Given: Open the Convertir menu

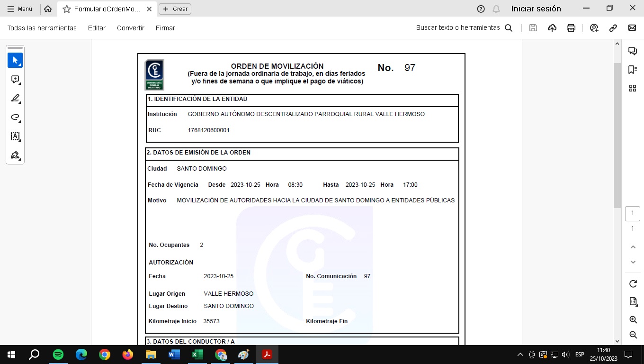Looking at the screenshot, I should [x=130, y=28].
